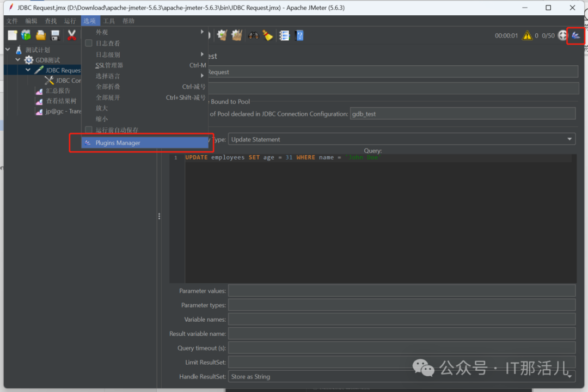Click the Clear (single broom with gear) icon
Screen dimensions: 588x392
[222, 35]
